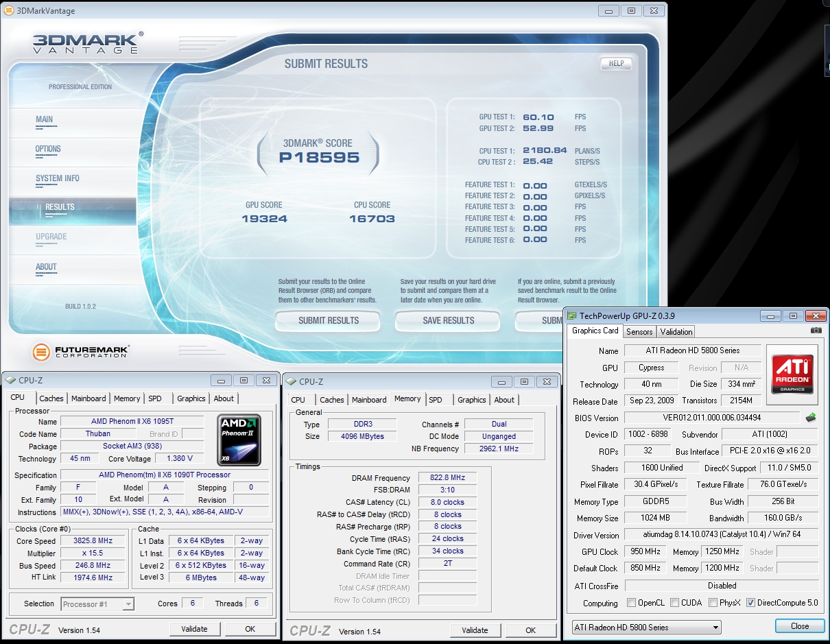Open the About section in 3DMark

(x=46, y=267)
